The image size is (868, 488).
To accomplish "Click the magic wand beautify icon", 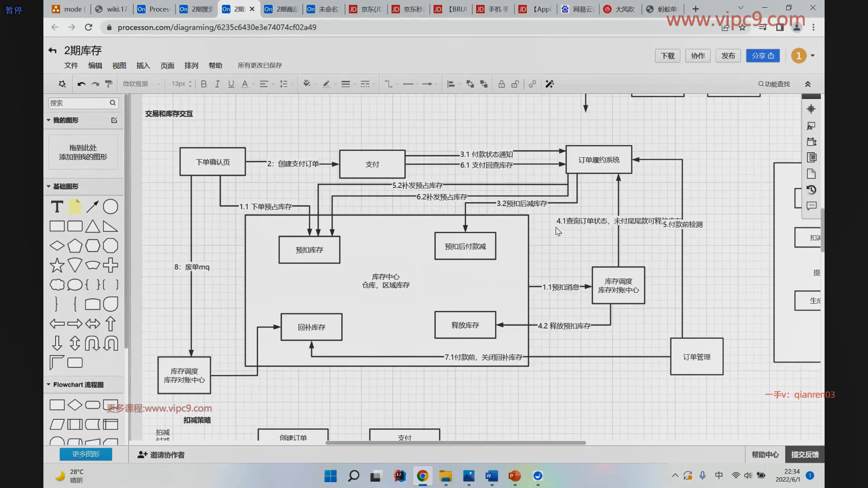I will [549, 84].
